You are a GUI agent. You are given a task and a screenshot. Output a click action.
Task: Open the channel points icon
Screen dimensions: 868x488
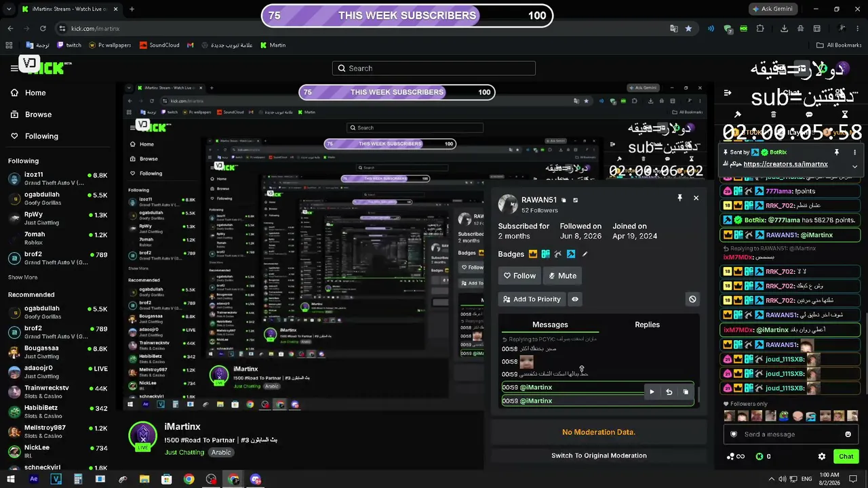coord(736,457)
